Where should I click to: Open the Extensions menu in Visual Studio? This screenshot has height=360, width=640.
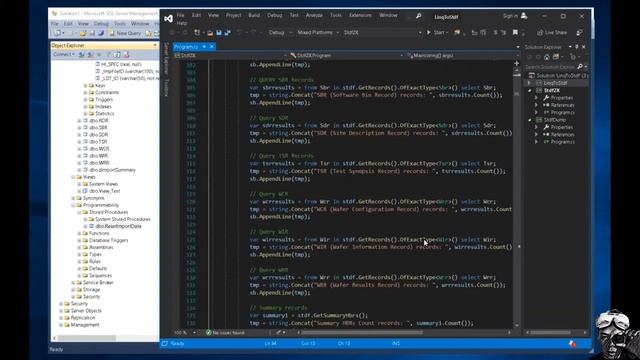[360, 16]
